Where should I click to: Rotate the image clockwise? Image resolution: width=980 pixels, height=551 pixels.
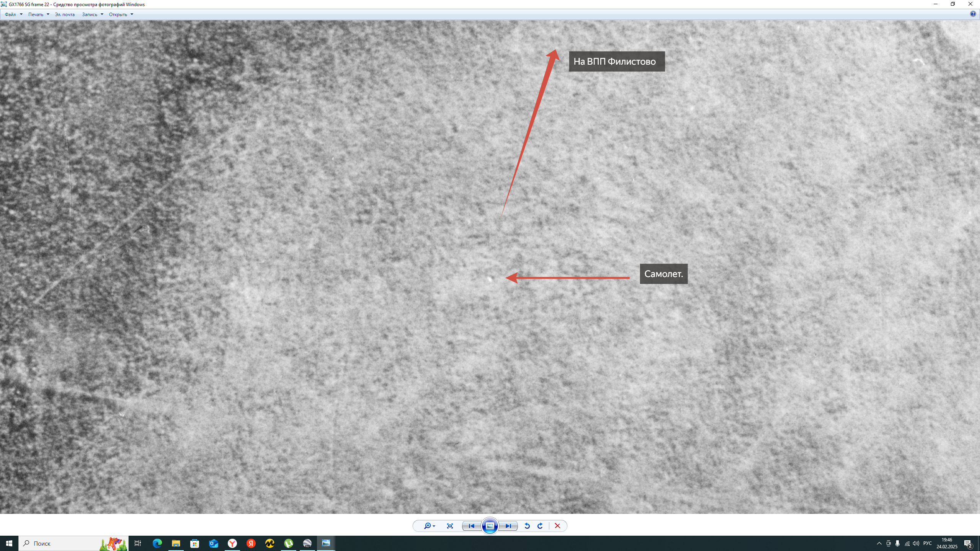[x=540, y=526]
